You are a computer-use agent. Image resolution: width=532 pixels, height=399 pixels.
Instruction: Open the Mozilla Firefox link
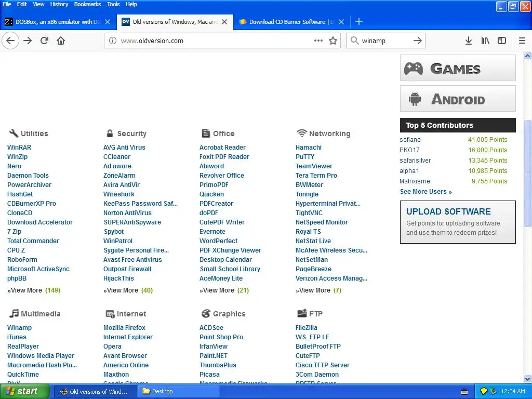tap(124, 327)
